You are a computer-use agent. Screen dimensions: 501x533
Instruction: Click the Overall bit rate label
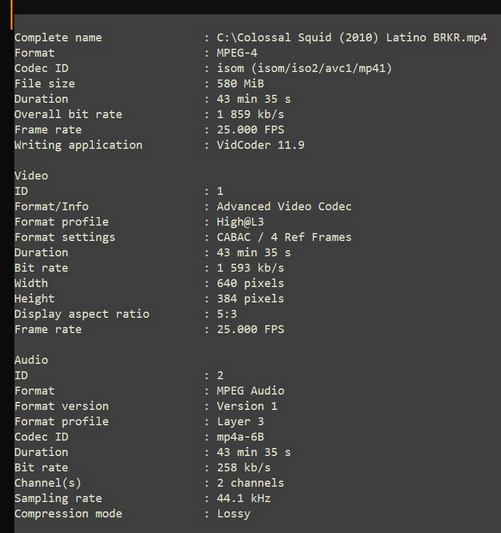[x=68, y=114]
